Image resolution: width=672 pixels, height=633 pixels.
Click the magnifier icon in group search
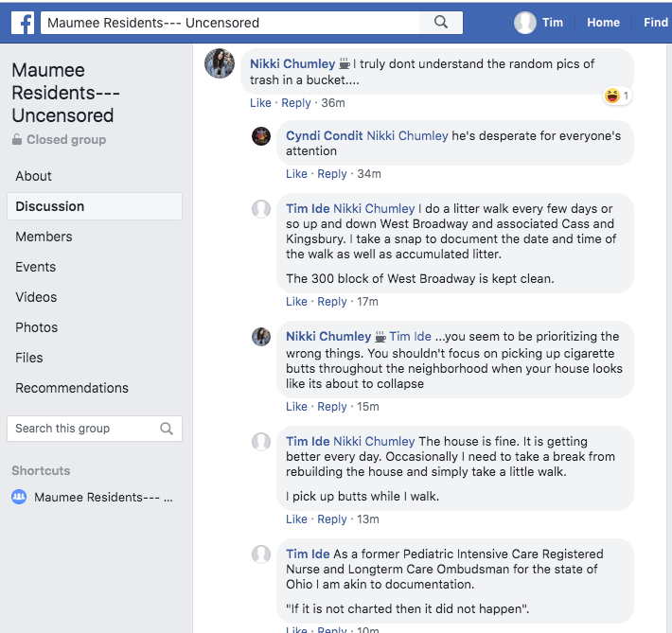point(167,429)
